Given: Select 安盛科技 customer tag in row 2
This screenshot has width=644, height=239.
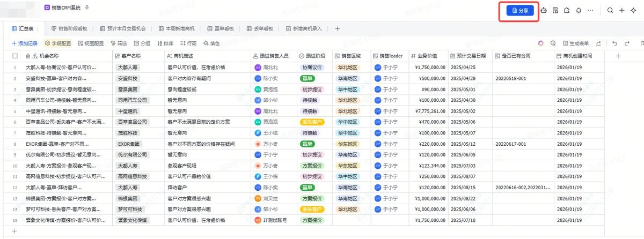Looking at the screenshot, I should [127, 78].
